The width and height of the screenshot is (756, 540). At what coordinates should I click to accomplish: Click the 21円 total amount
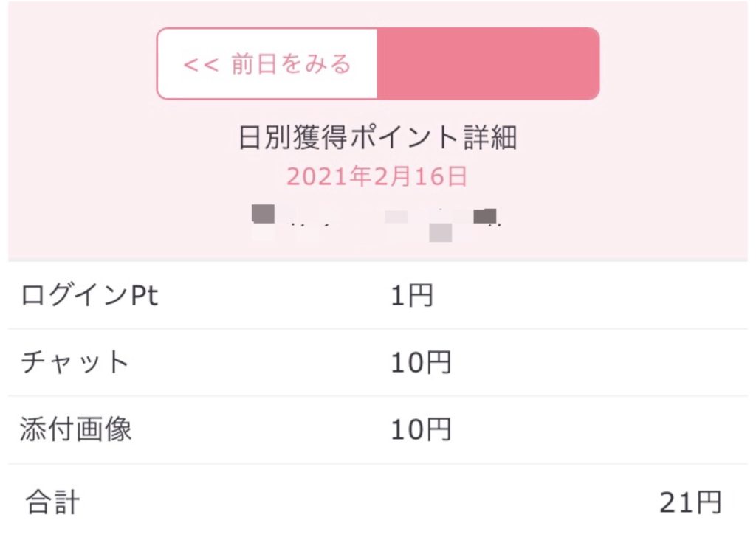[x=690, y=503]
